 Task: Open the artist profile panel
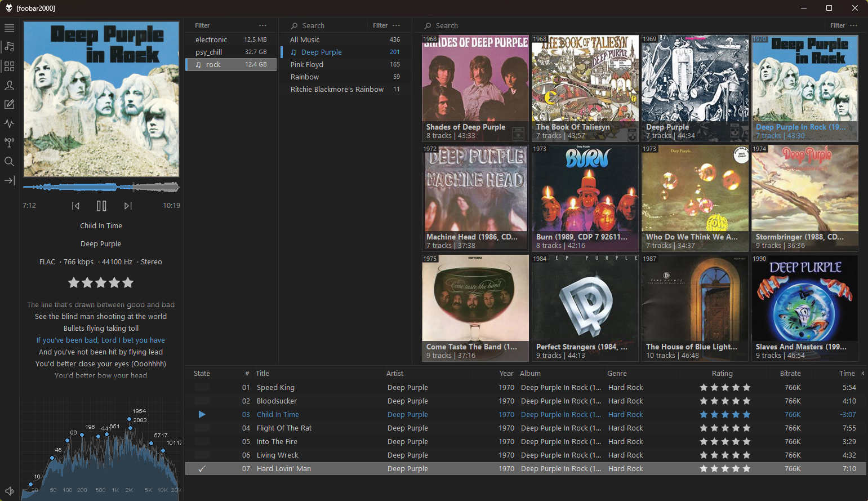9,86
